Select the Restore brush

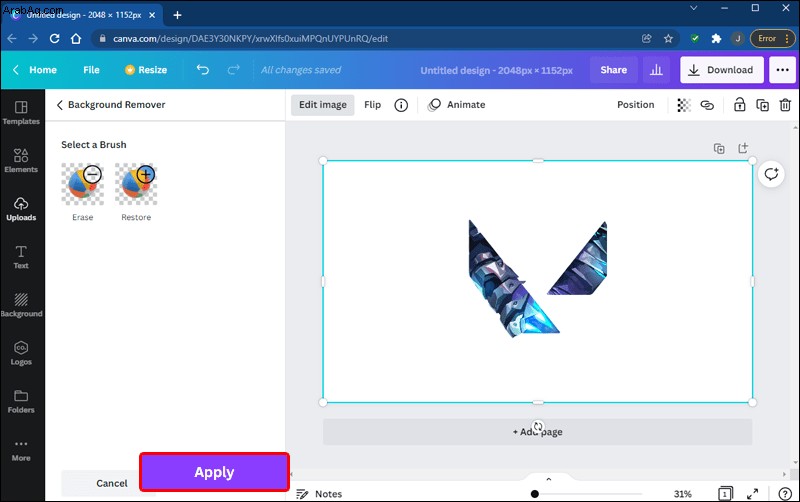pyautogui.click(x=136, y=192)
